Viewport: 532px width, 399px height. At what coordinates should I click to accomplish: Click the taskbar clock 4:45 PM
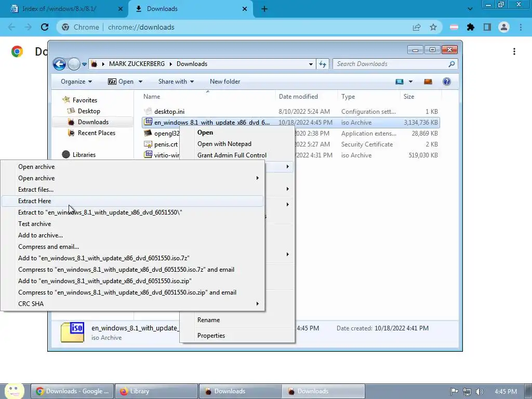tap(506, 392)
